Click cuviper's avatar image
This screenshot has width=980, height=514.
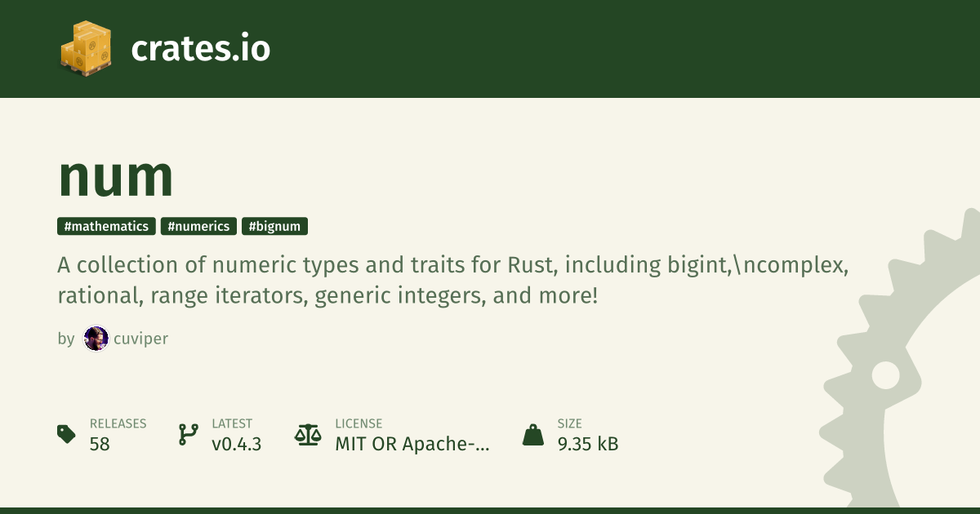(96, 339)
